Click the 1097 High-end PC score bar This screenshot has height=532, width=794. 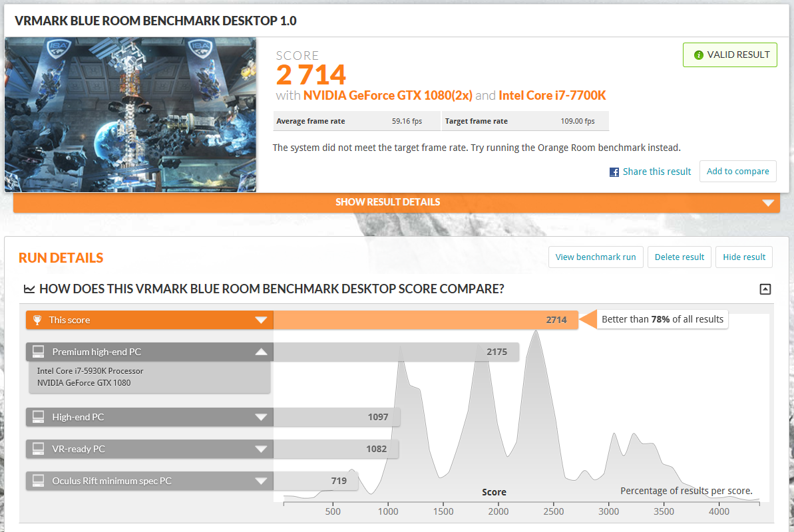[x=337, y=417]
